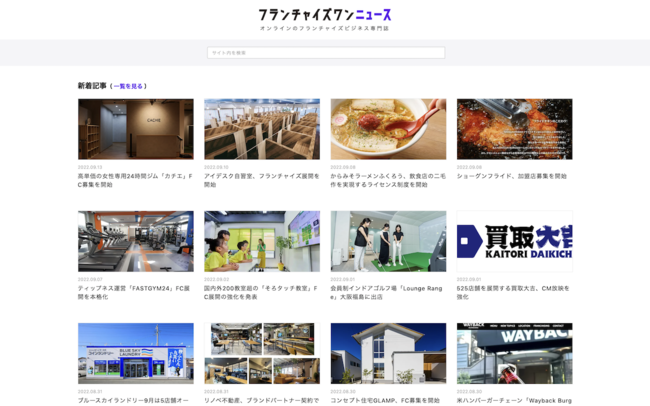The width and height of the screenshot is (650, 406).
Task: Open the indoor golf Lounge Range thumbnail
Action: coord(388,241)
